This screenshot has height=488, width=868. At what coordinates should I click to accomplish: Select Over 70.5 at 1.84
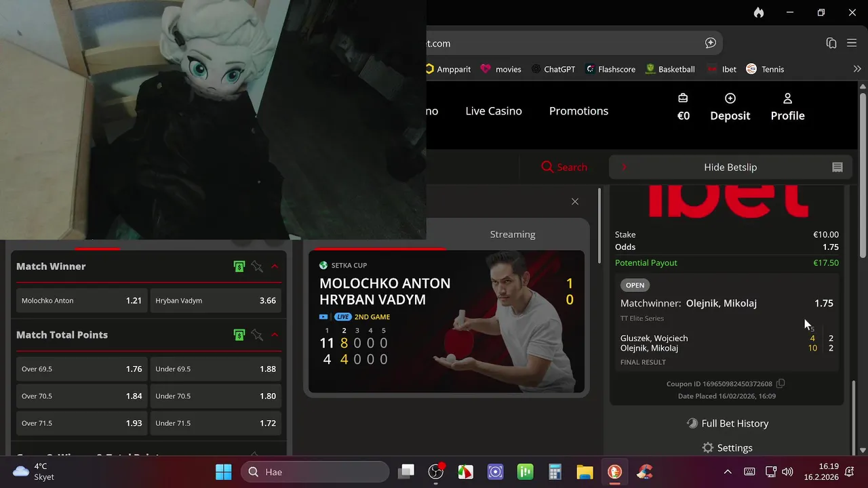(81, 396)
